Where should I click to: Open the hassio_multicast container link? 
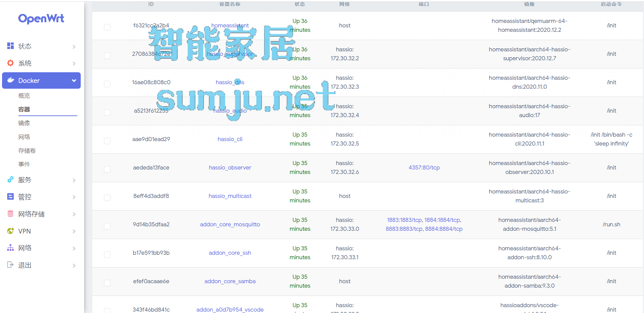pos(230,196)
